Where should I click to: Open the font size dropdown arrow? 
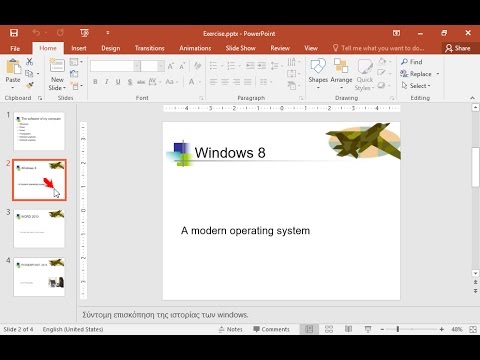click(161, 66)
